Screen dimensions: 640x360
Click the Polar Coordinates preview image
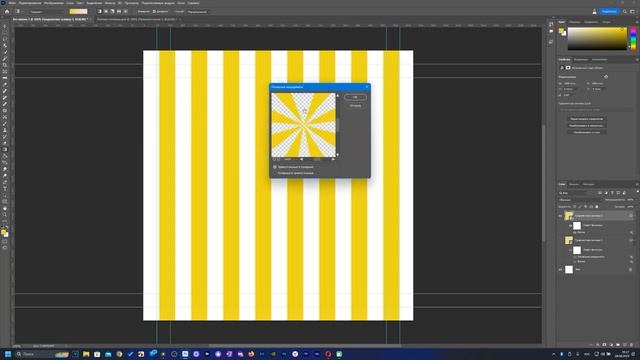(304, 125)
